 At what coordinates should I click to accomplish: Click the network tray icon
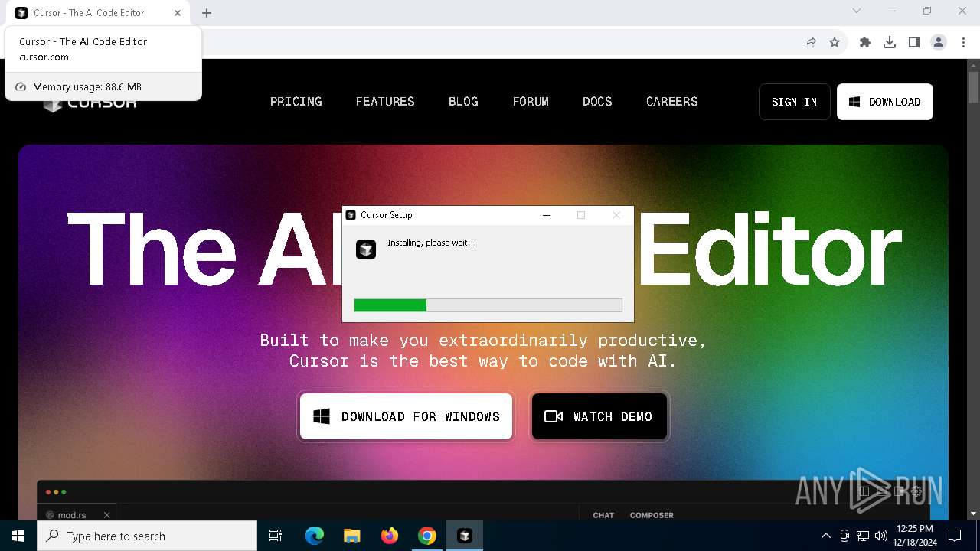tap(863, 536)
